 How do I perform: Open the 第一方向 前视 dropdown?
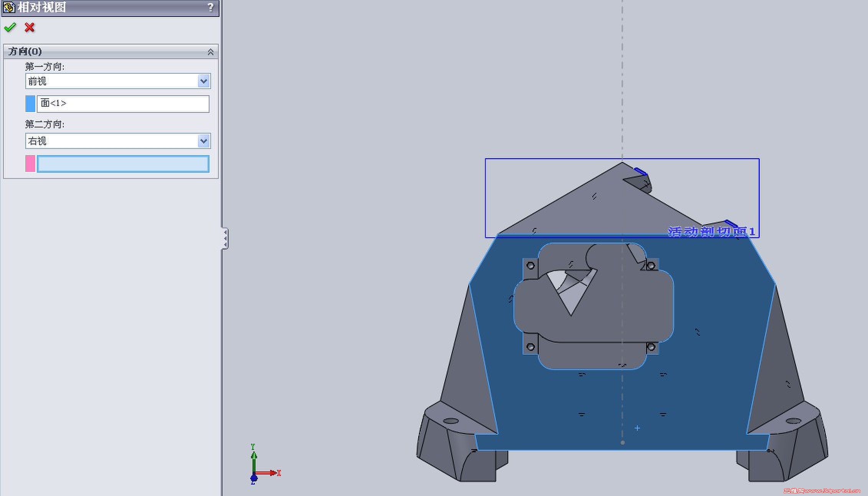pos(203,81)
